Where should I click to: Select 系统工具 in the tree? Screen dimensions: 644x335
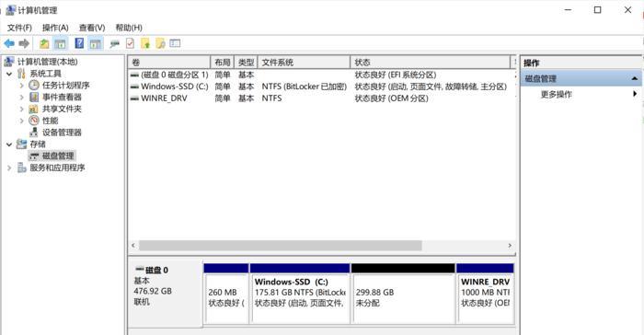45,74
